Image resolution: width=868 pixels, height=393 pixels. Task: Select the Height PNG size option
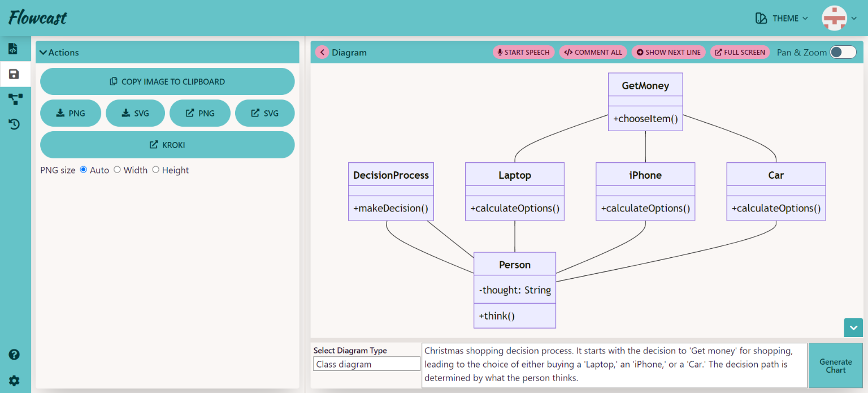point(156,170)
